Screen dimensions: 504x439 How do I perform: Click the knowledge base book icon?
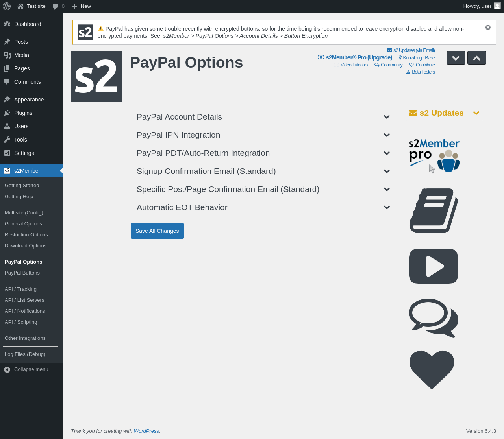click(x=434, y=210)
